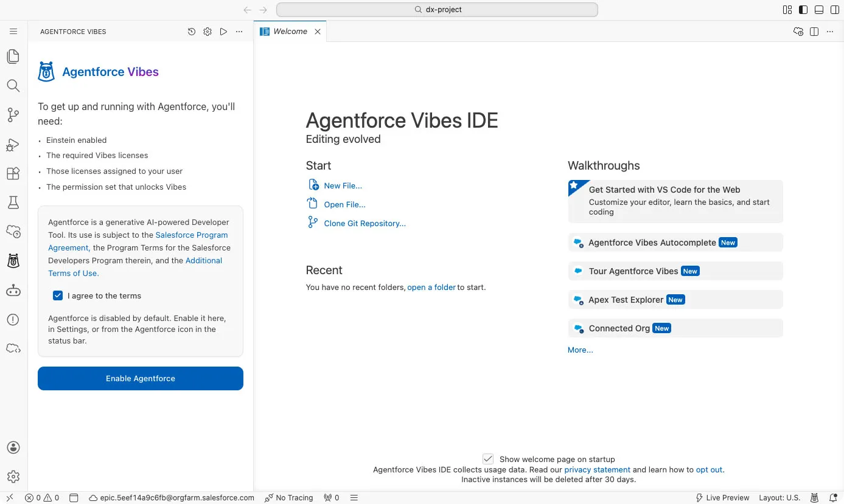Open the Run and Debug view
This screenshot has width=844, height=504.
coord(13,144)
